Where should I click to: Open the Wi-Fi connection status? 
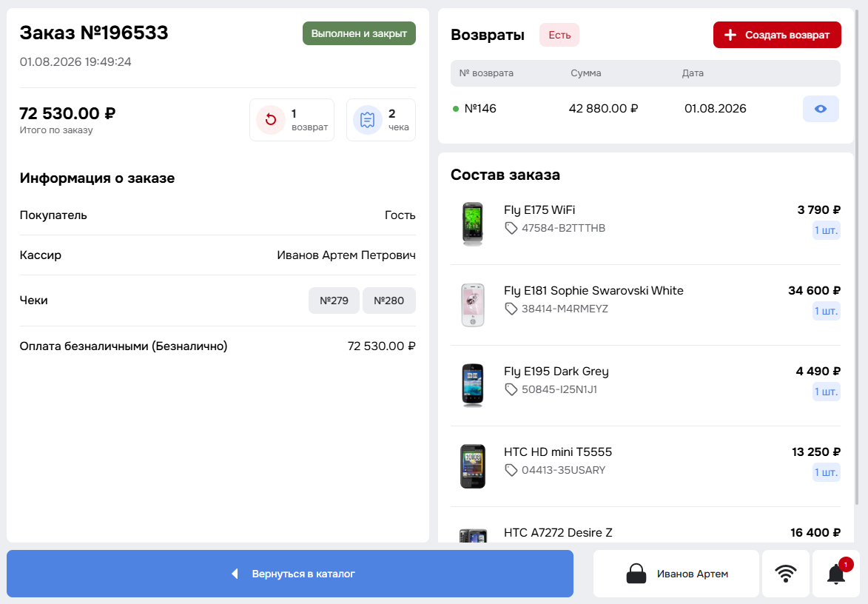tap(786, 574)
